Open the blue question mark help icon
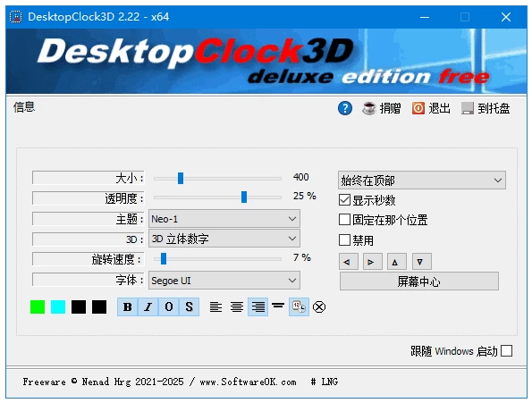This screenshot has width=532, height=403. [345, 108]
